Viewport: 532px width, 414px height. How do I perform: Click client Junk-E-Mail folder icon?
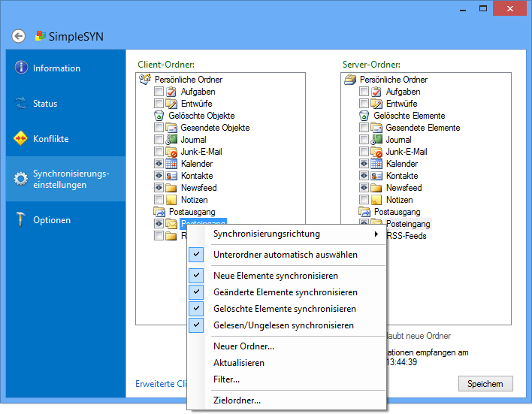coord(171,152)
